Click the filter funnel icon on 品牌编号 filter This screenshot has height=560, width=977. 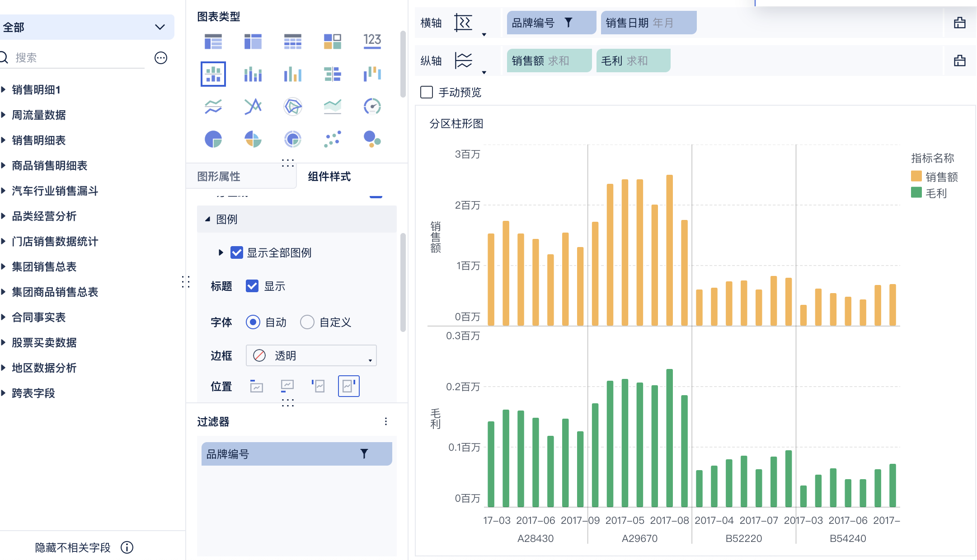tap(364, 454)
